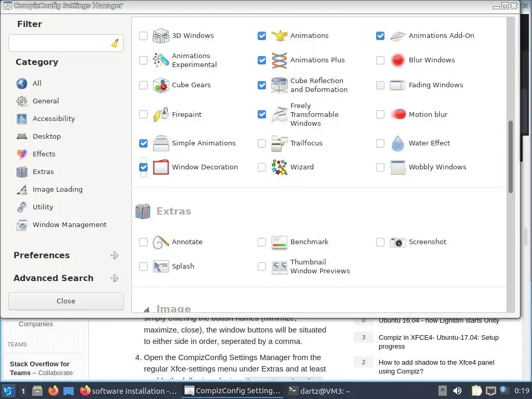
Task: Open the Window Decoration plugin icon
Action: click(x=161, y=167)
